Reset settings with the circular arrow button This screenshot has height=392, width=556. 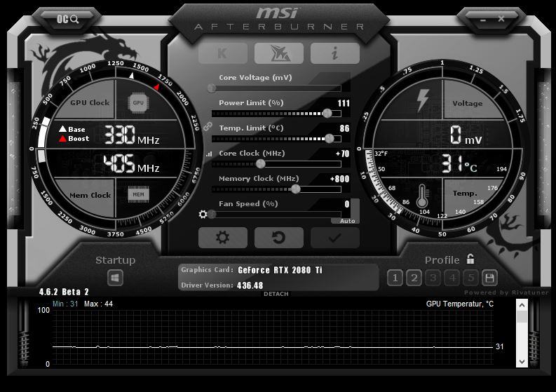(x=279, y=238)
